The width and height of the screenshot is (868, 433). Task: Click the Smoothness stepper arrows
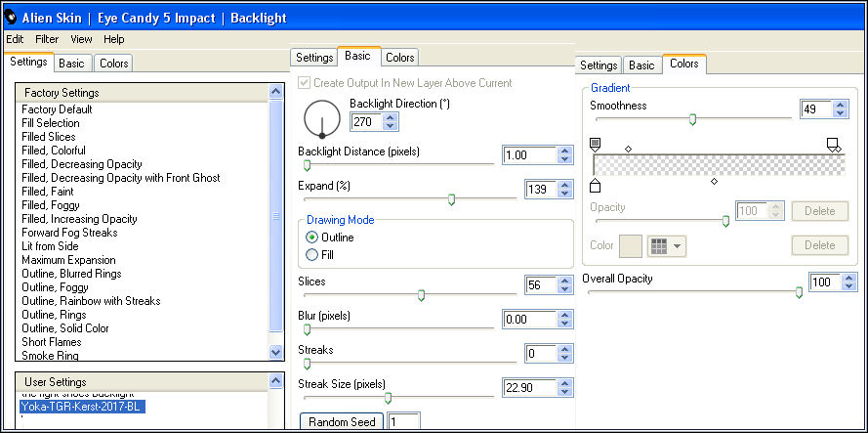coord(841,109)
